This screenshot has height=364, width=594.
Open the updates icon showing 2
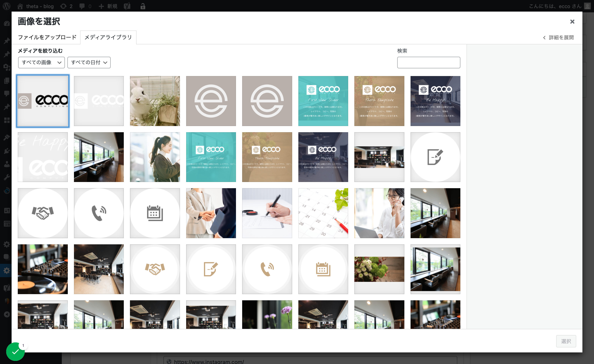(x=66, y=6)
